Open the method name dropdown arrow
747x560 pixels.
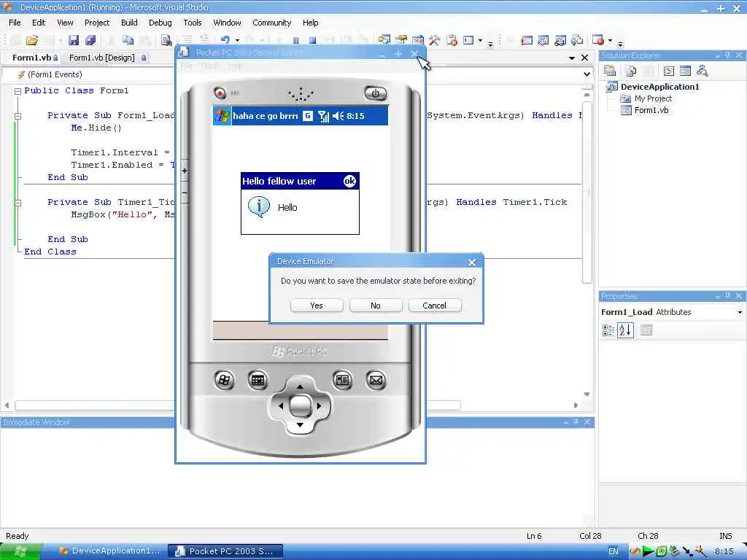587,74
